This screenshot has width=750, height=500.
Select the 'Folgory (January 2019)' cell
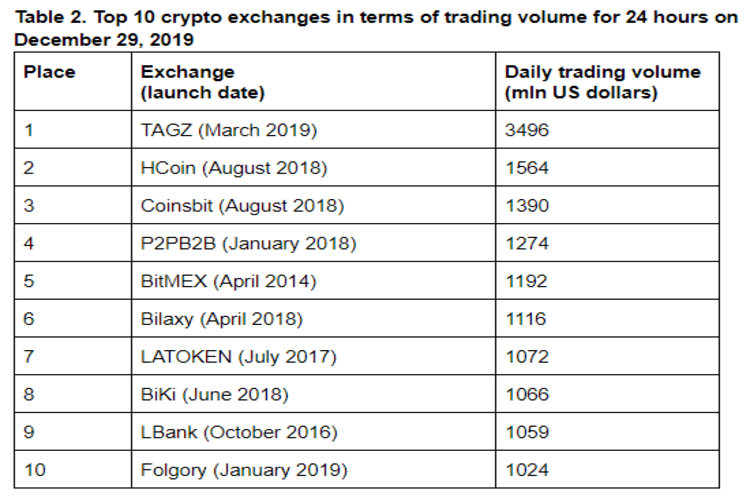[x=244, y=470]
